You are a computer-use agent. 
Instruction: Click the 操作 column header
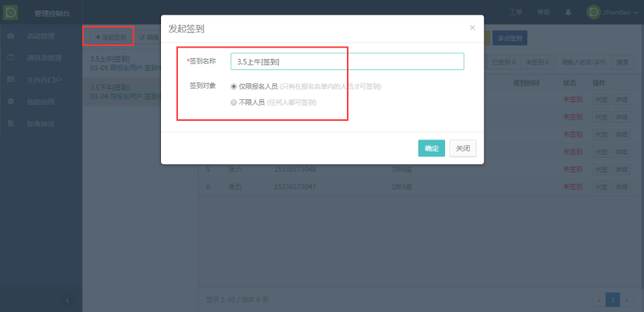pos(599,83)
